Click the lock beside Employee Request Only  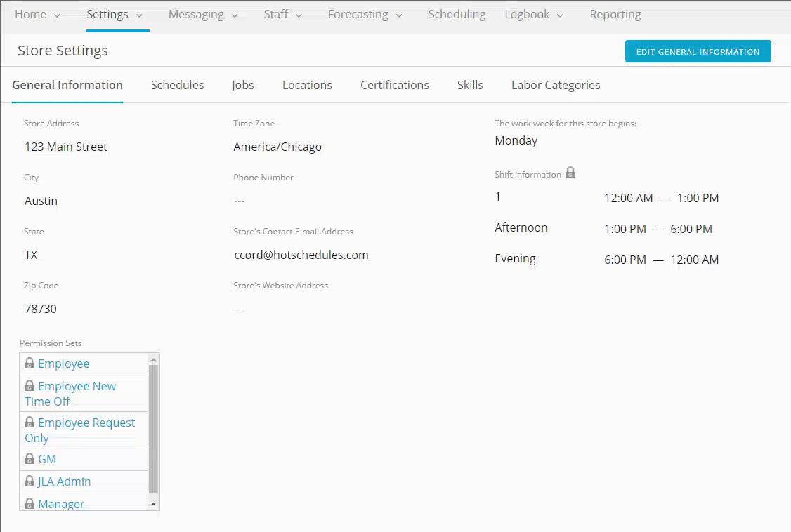[29, 422]
